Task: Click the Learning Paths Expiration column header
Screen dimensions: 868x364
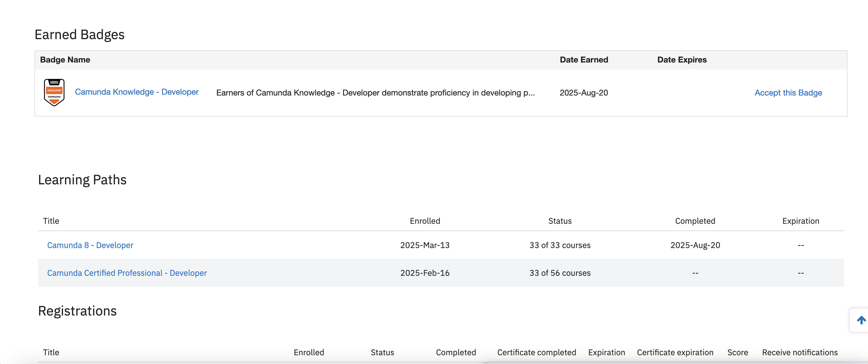Action: tap(800, 221)
